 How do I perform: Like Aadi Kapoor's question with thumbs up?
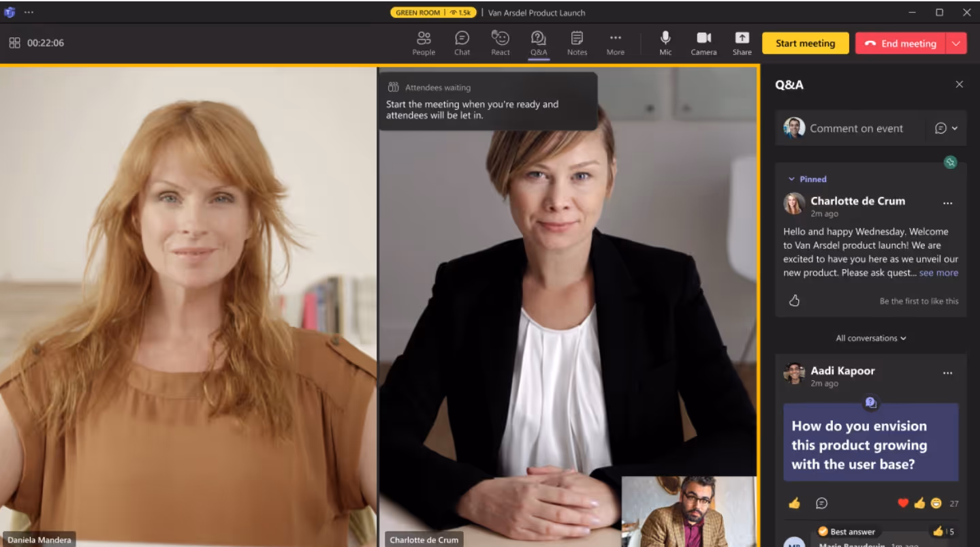coord(794,503)
